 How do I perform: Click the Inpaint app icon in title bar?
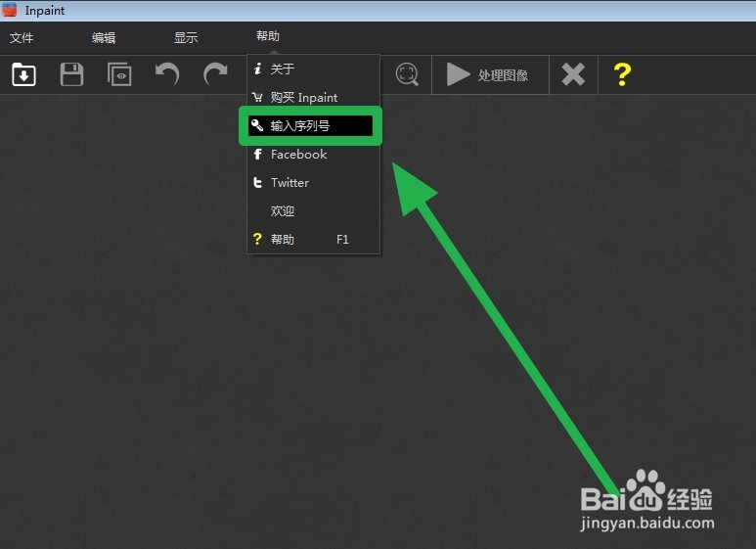coord(9,10)
